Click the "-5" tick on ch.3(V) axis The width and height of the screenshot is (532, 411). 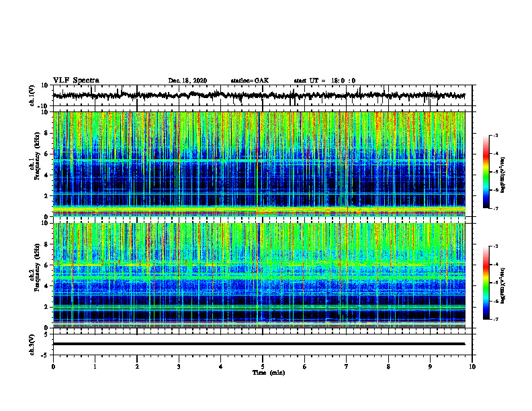(x=45, y=355)
